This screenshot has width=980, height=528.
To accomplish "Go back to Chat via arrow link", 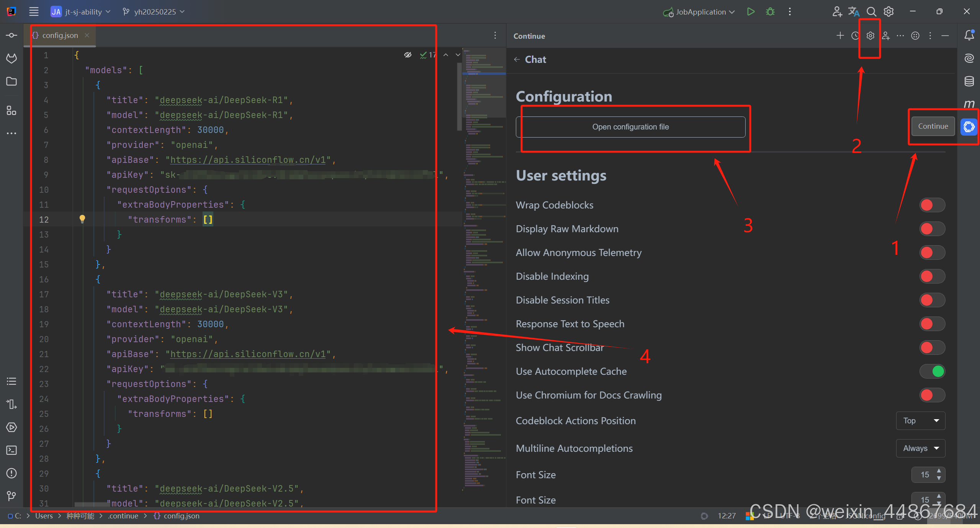I will pos(517,59).
